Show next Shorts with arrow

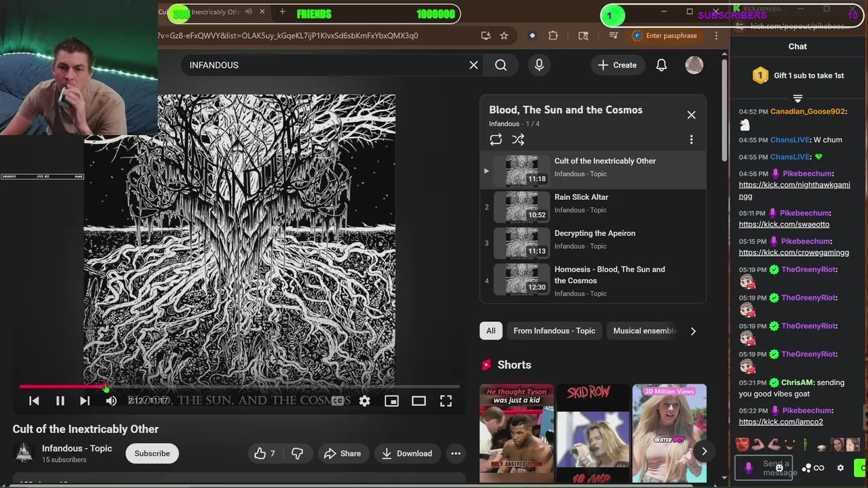click(x=704, y=451)
